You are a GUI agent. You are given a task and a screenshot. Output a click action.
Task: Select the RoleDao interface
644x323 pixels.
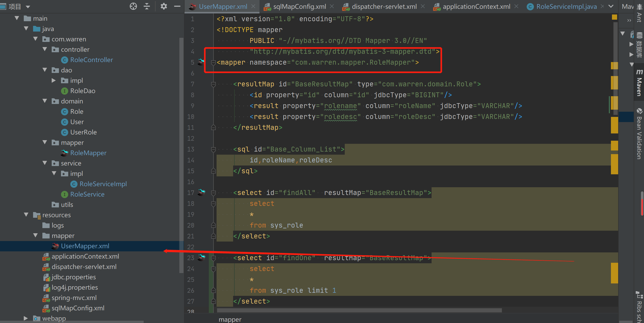83,91
